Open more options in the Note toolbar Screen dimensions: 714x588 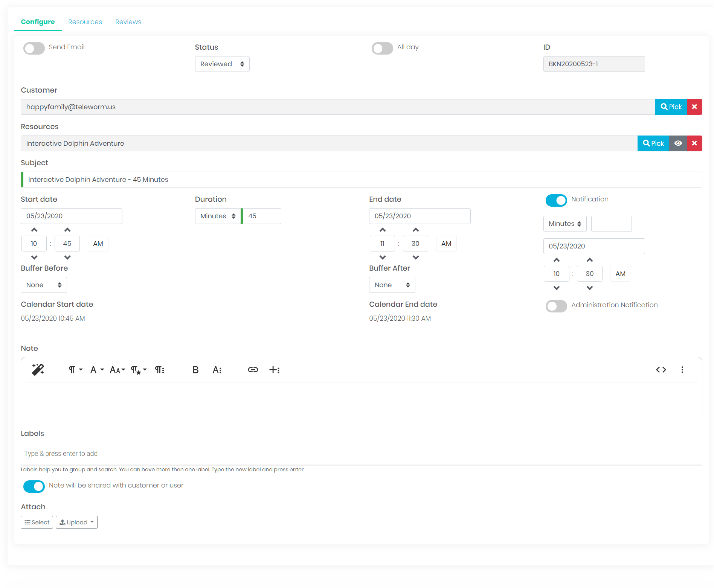[x=682, y=370]
